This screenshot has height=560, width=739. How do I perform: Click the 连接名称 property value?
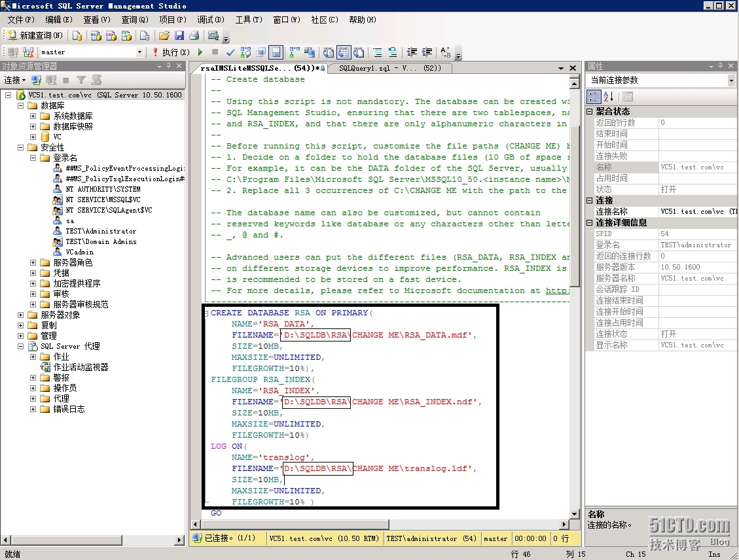click(x=698, y=211)
